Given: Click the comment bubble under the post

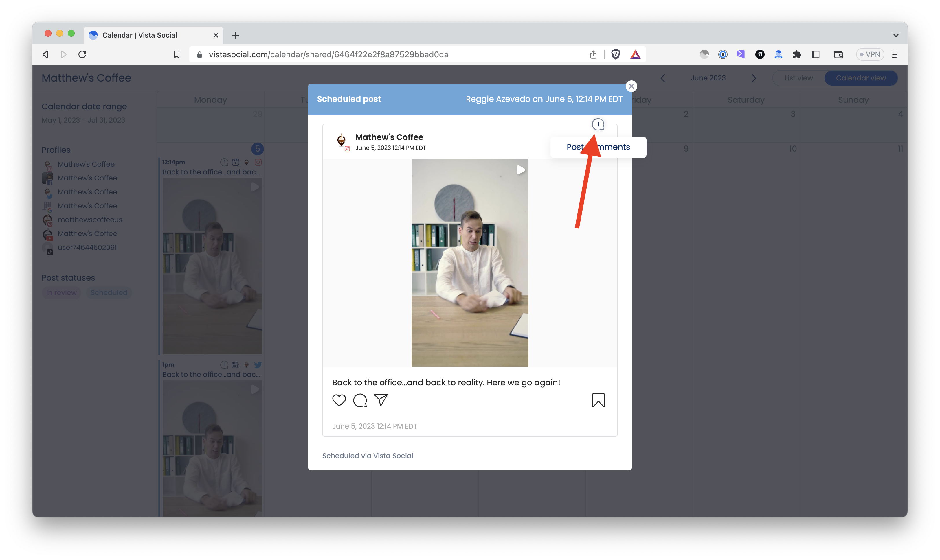Looking at the screenshot, I should (360, 400).
